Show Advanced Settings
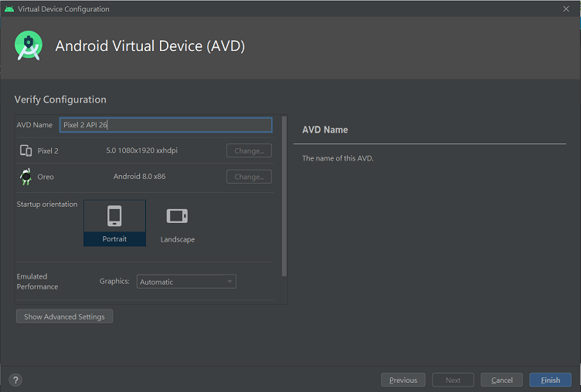The height and width of the screenshot is (392, 581). pos(64,316)
